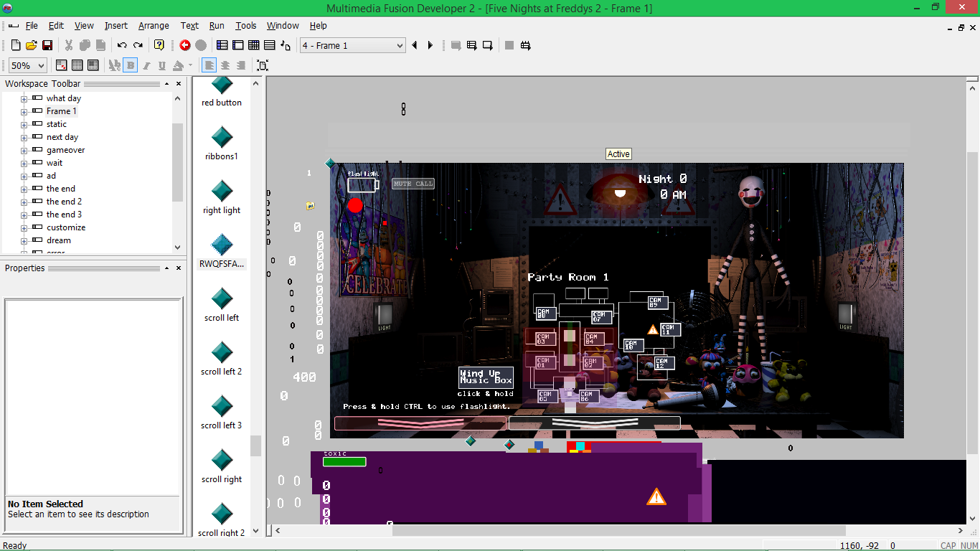Select 'next day' frame in workspace tree
This screenshot has width=980, height=551.
pos(62,137)
